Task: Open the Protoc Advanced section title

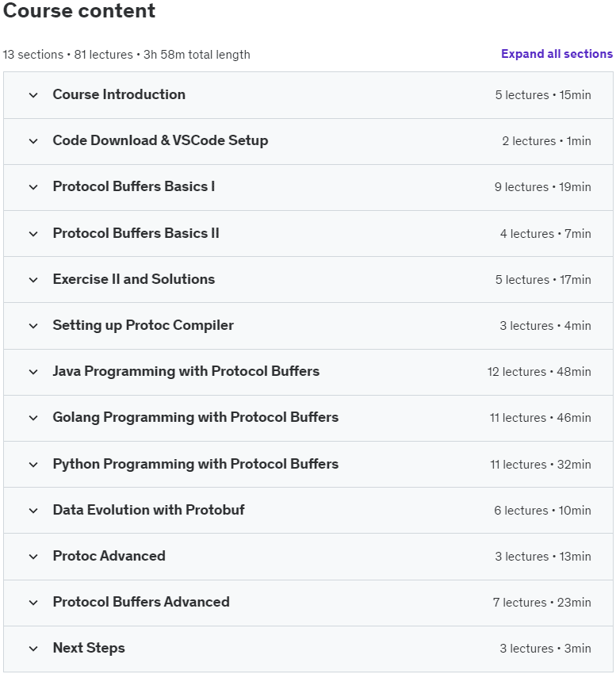Action: (x=109, y=556)
